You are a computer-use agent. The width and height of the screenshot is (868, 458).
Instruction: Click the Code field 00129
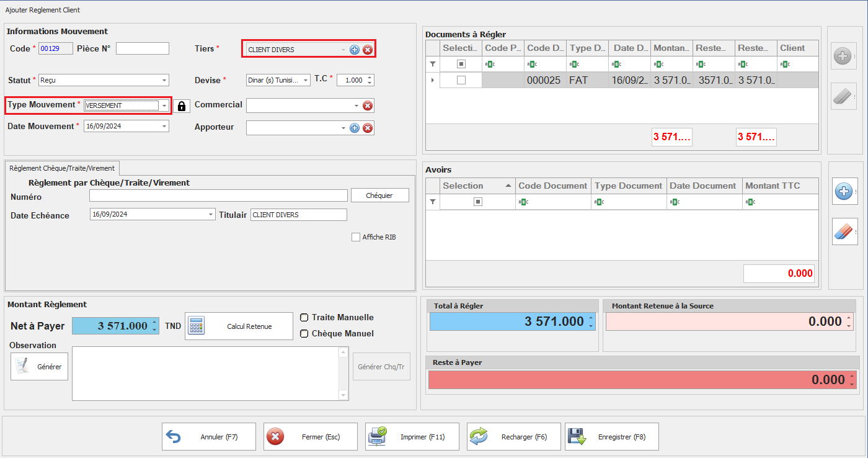(x=56, y=48)
